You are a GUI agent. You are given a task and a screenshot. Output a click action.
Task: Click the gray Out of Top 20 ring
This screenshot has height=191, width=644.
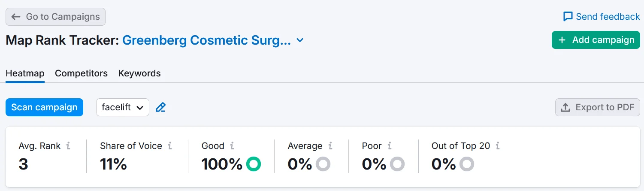[467, 164]
